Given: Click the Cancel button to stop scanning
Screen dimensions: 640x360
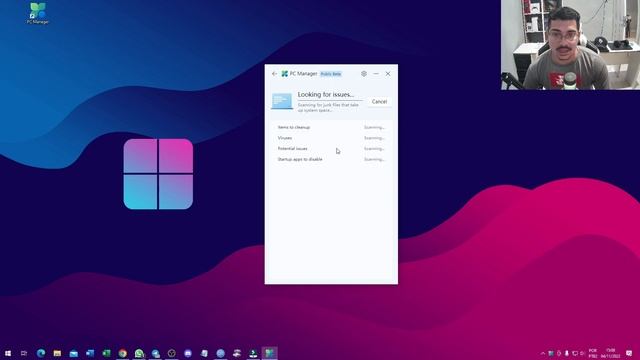Looking at the screenshot, I should [379, 102].
